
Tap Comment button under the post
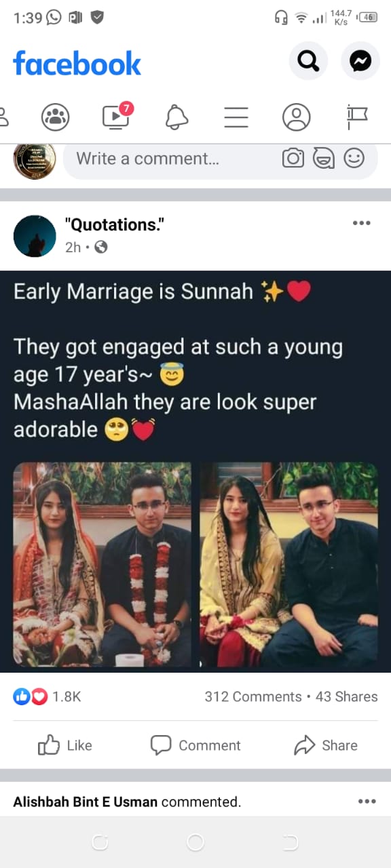(195, 745)
